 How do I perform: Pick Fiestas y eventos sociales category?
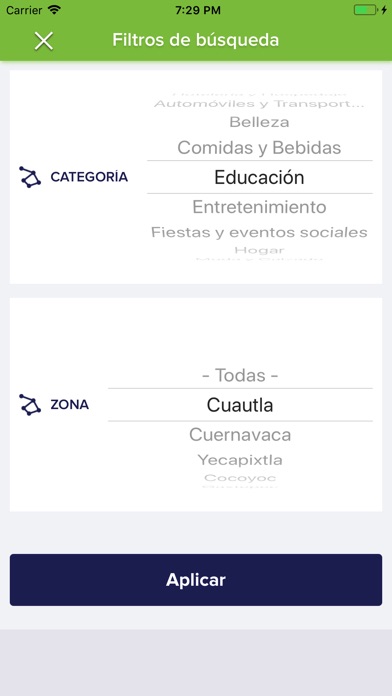(x=259, y=232)
